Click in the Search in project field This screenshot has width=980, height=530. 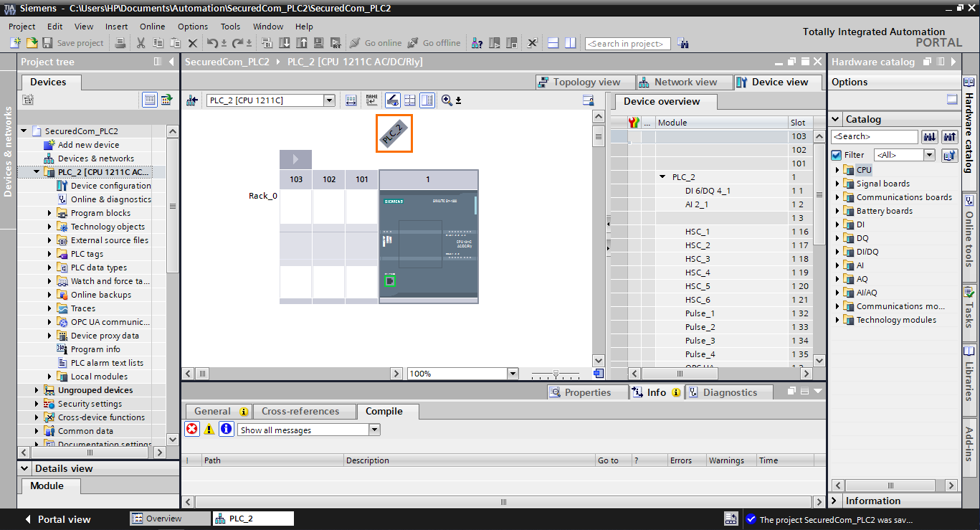627,44
